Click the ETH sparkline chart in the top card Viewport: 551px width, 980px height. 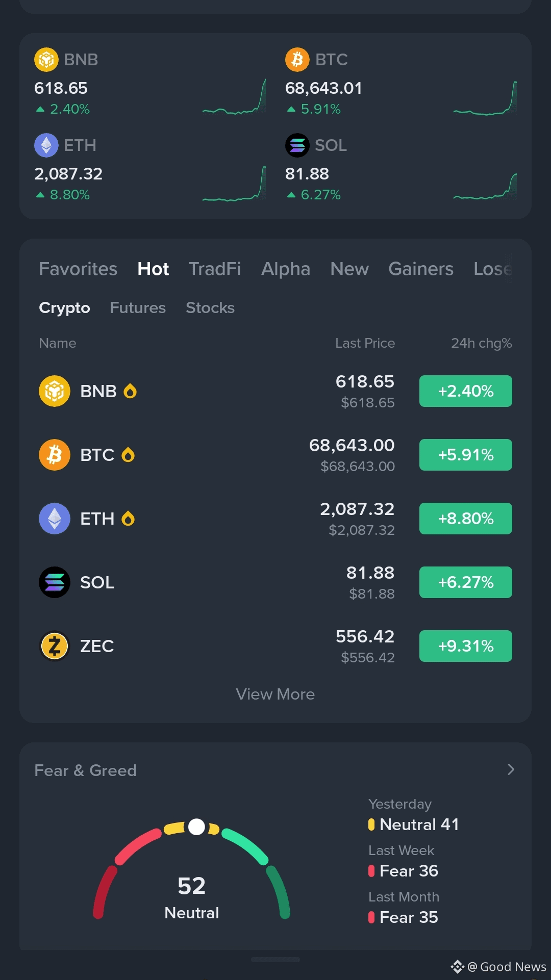(x=234, y=184)
